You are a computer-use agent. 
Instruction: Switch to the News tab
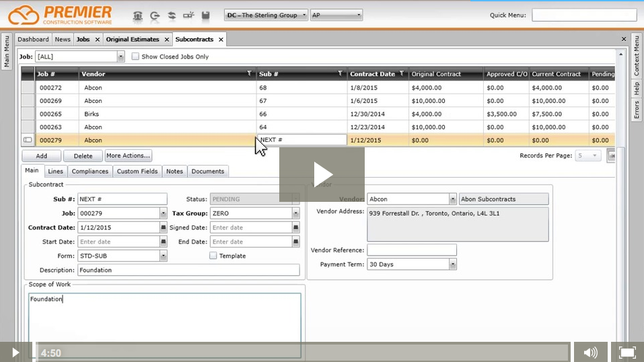click(63, 40)
